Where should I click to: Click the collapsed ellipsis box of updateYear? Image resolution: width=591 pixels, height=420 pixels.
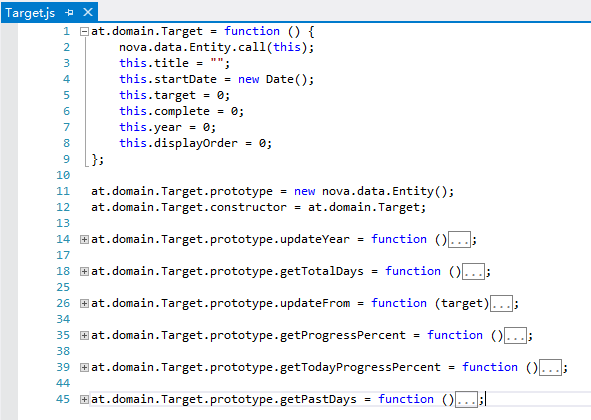point(459,240)
